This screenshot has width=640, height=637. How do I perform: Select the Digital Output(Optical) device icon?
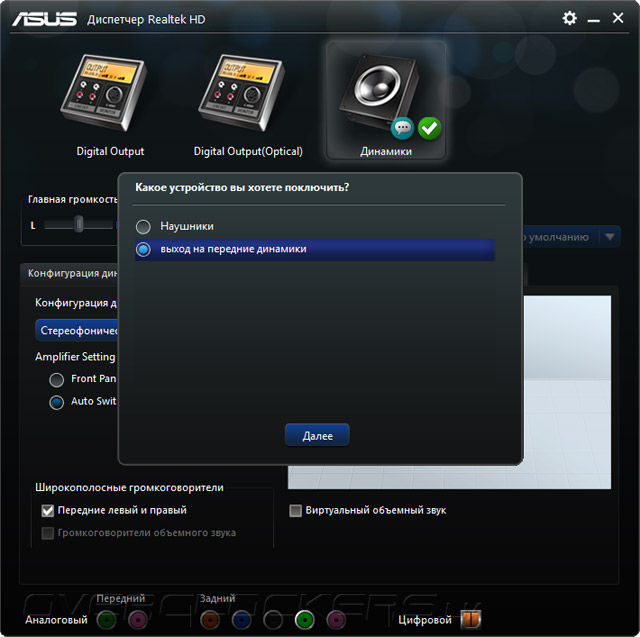242,93
